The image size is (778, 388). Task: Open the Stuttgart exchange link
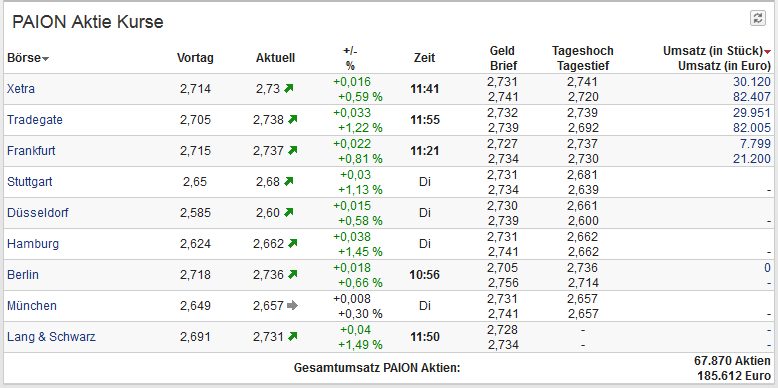pos(30,182)
